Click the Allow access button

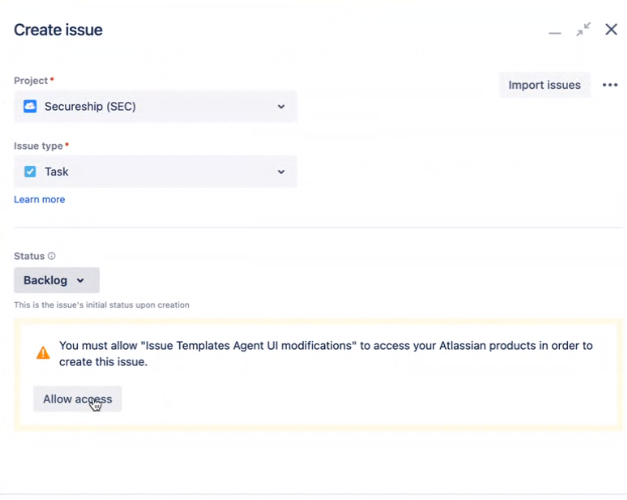click(77, 399)
